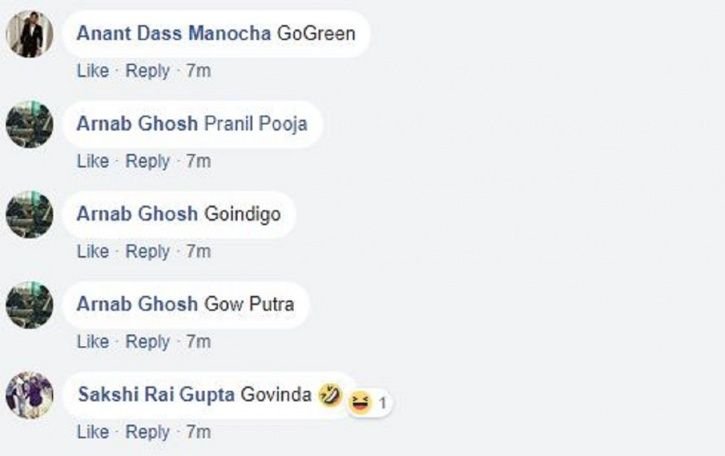Open Sakshi Rai Gupta's profile picture

click(30, 395)
